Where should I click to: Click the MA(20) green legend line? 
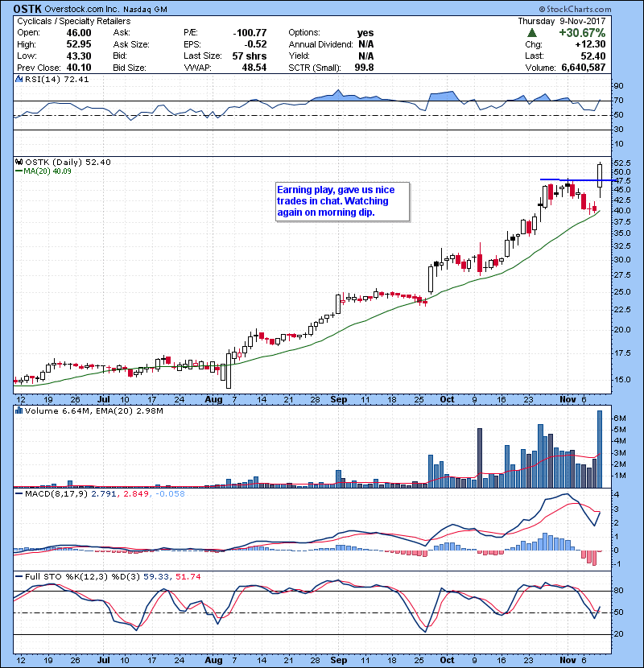click(x=19, y=171)
